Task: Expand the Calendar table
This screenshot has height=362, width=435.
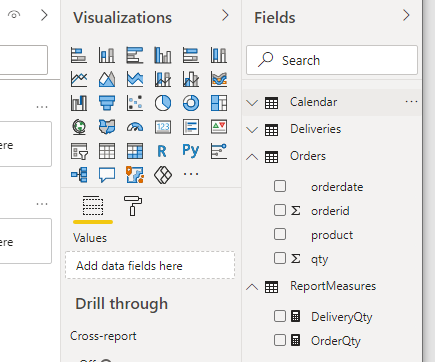Action: 252,103
